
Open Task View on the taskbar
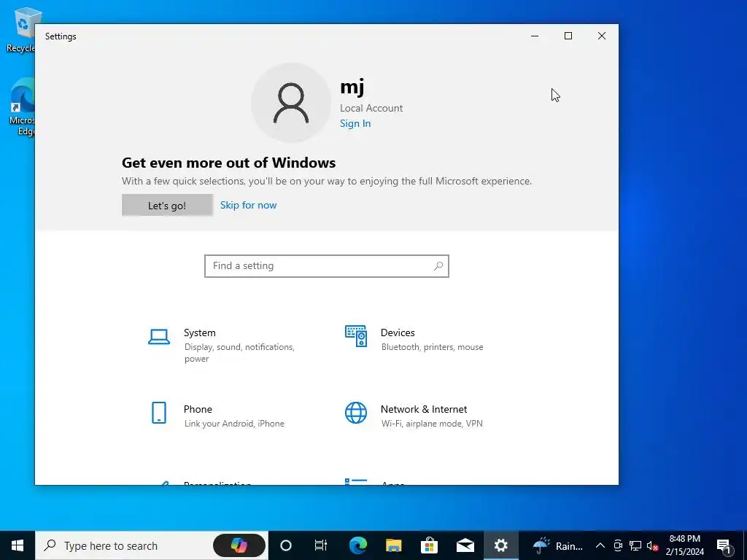(x=321, y=545)
